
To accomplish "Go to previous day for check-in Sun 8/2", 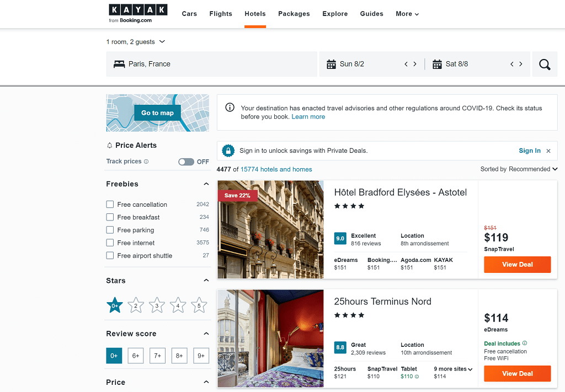I will point(406,64).
